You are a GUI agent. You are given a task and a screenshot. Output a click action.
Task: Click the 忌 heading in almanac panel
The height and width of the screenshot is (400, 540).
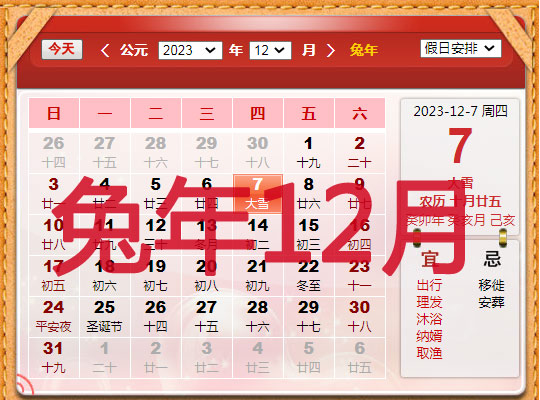(492, 259)
